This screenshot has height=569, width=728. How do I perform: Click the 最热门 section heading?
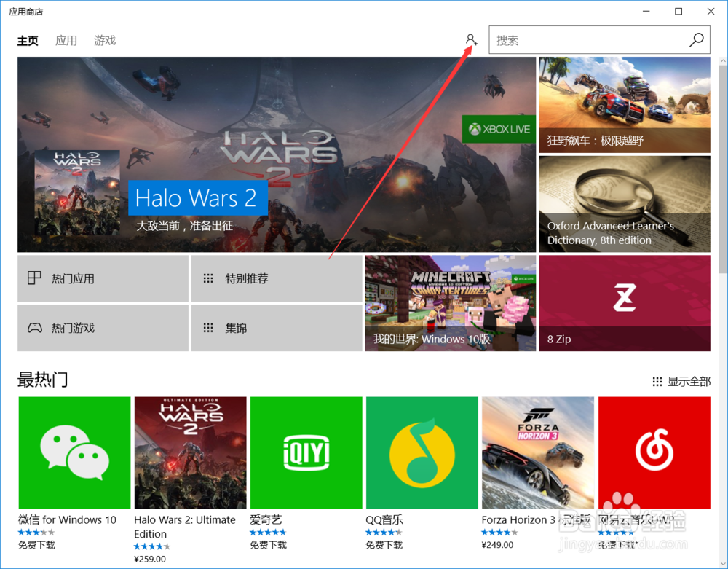click(x=43, y=380)
